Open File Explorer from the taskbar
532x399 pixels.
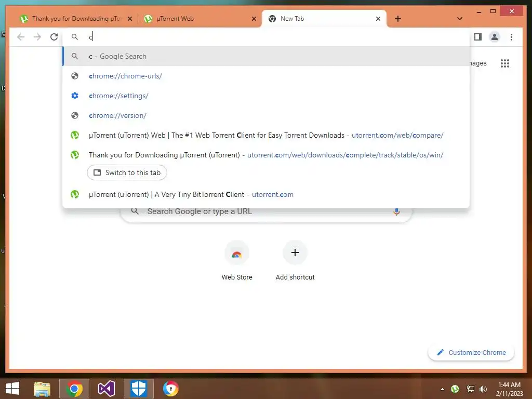pyautogui.click(x=42, y=389)
